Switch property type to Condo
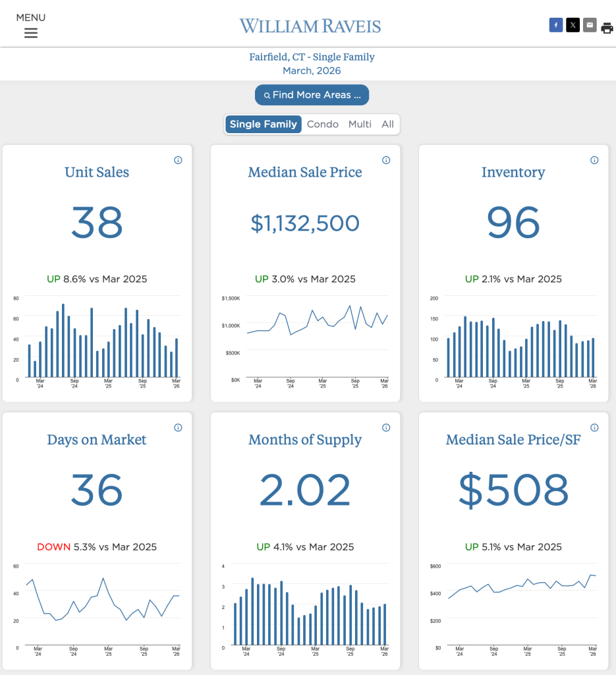616x675 pixels. pyautogui.click(x=323, y=124)
